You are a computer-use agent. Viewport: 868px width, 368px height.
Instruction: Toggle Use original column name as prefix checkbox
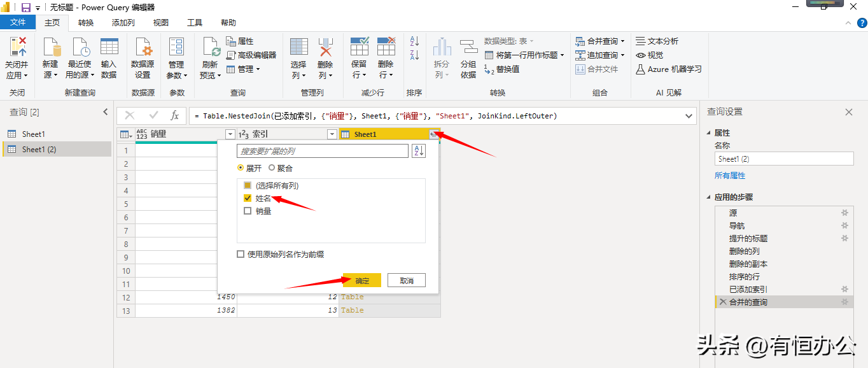[241, 254]
